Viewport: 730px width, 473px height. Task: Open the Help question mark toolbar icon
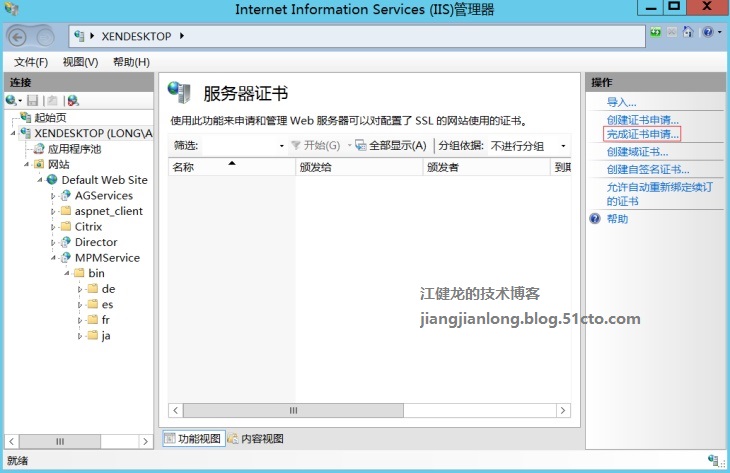(708, 32)
